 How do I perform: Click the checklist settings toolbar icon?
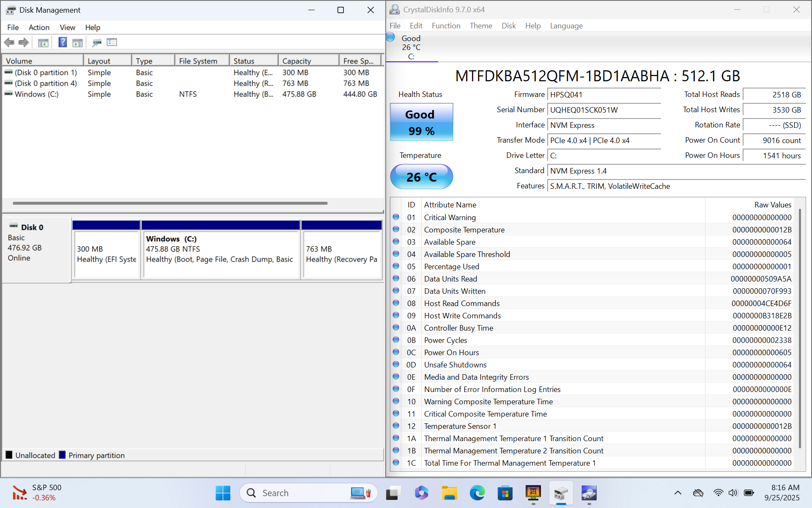click(112, 42)
